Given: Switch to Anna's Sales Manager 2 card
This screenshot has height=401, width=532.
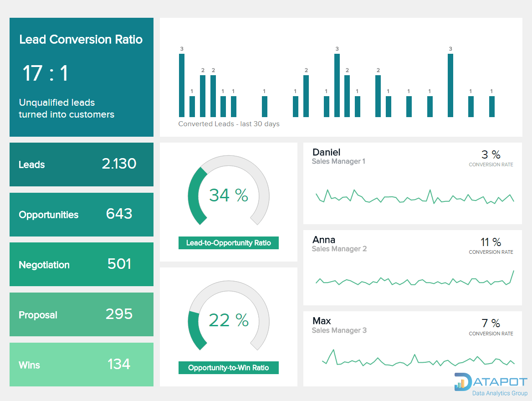Looking at the screenshot, I should tap(412, 267).
